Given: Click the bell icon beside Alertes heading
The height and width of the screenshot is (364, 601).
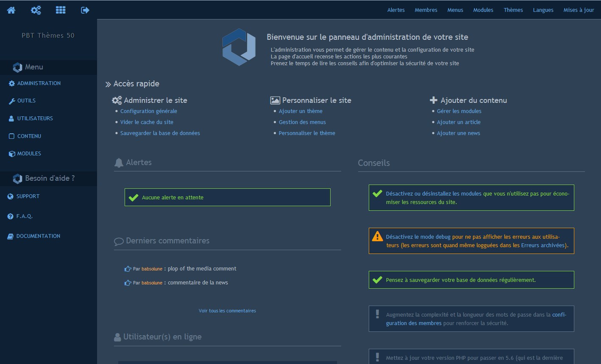Looking at the screenshot, I should click(x=119, y=163).
